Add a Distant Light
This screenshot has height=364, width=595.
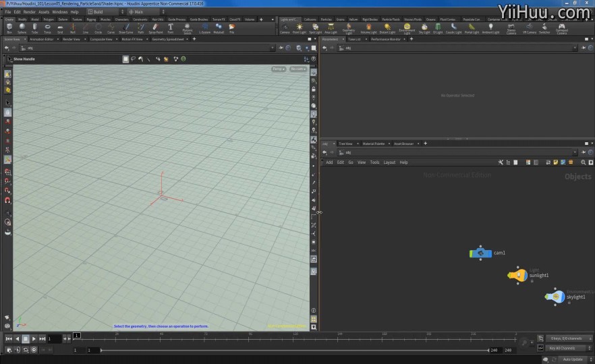(387, 28)
